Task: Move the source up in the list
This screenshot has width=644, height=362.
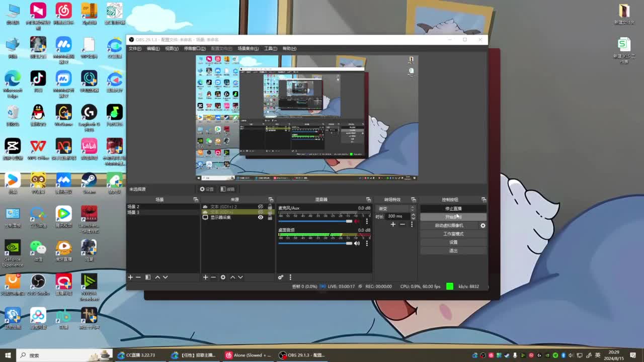Action: (x=232, y=277)
